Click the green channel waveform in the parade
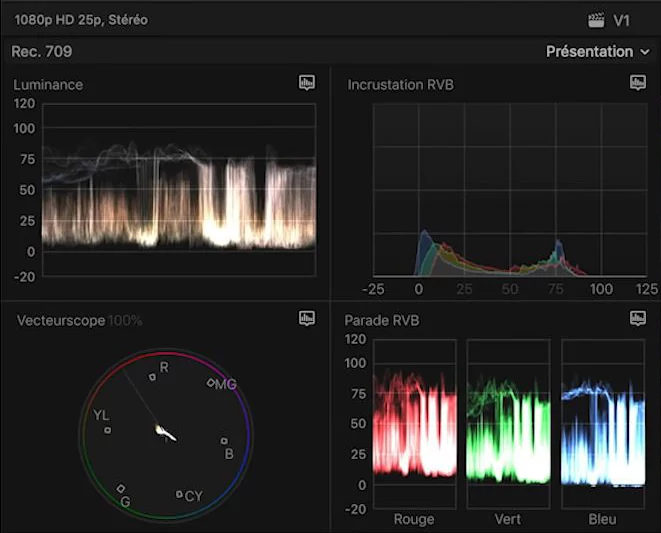This screenshot has height=533, width=661. pos(508,424)
